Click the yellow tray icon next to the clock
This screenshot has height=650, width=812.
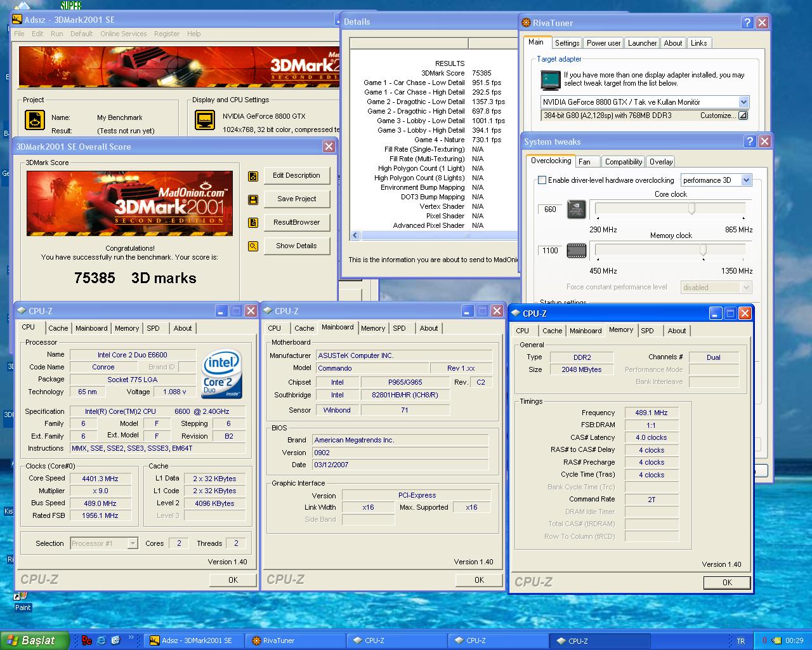point(777,640)
